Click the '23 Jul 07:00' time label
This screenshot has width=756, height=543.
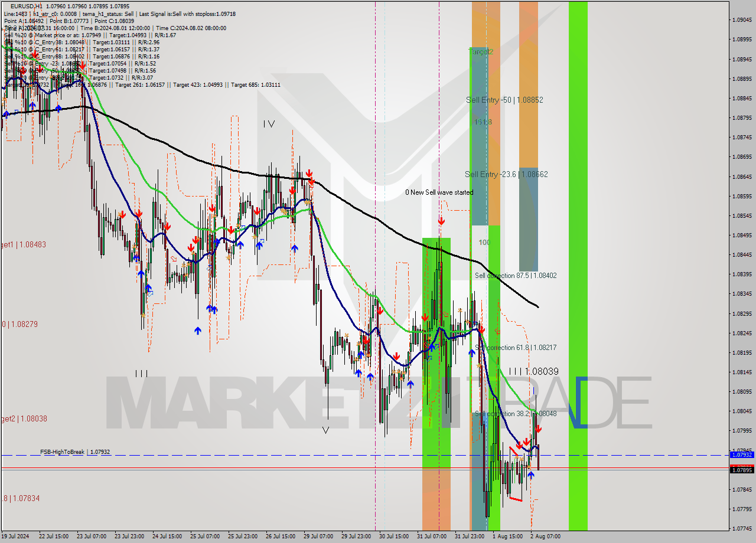pos(92,537)
